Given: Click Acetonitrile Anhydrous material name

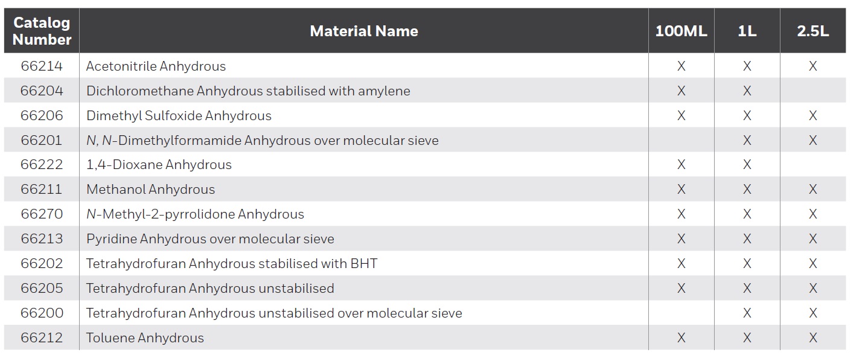Looking at the screenshot, I should tap(156, 66).
